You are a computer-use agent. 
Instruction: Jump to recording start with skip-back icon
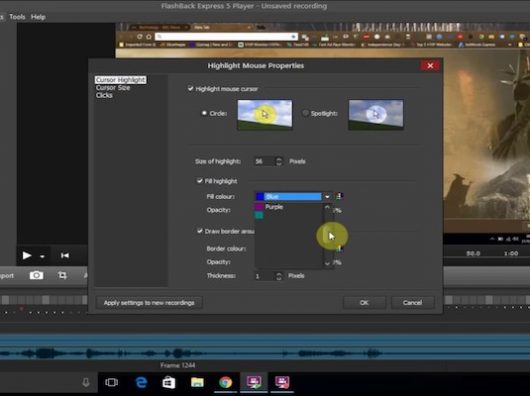(65, 255)
